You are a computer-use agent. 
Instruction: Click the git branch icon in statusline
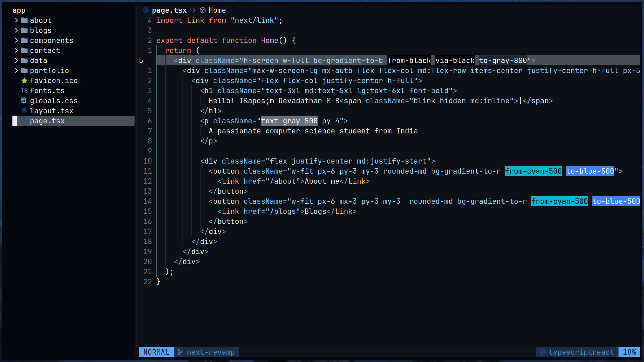pyautogui.click(x=180, y=352)
